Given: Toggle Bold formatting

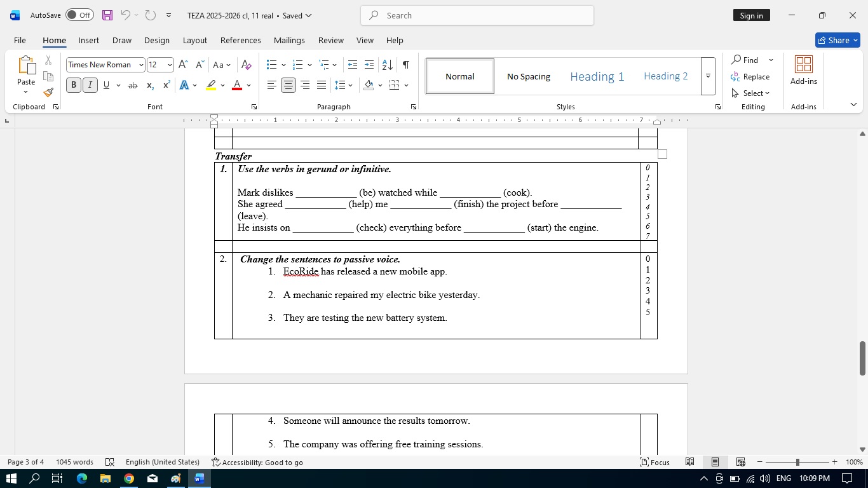Looking at the screenshot, I should [74, 85].
